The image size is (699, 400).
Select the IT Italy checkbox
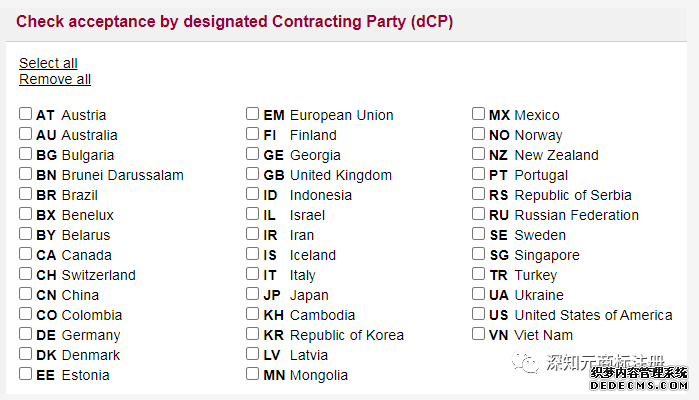click(252, 274)
